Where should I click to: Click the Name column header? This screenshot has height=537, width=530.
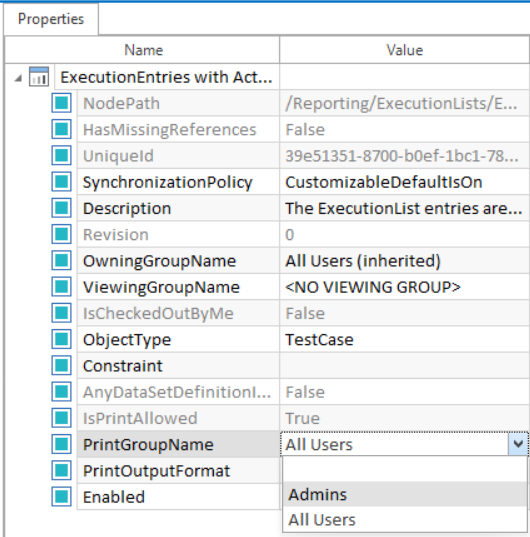coord(143,50)
